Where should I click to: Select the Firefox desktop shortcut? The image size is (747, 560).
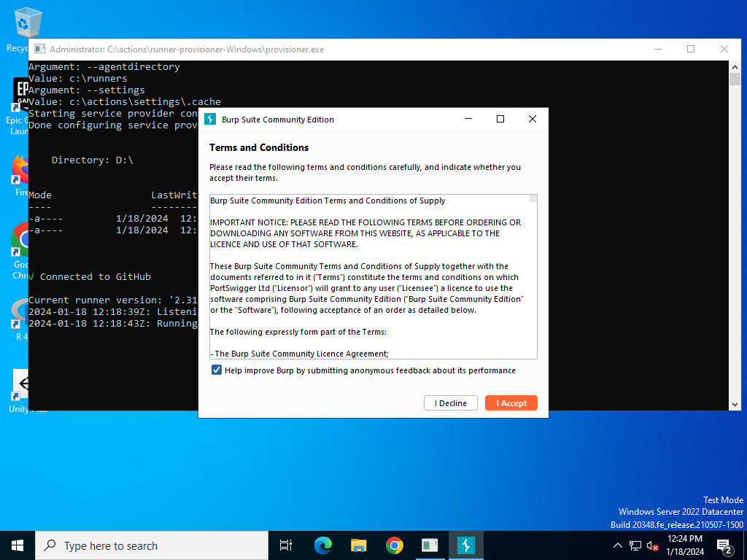(20, 175)
